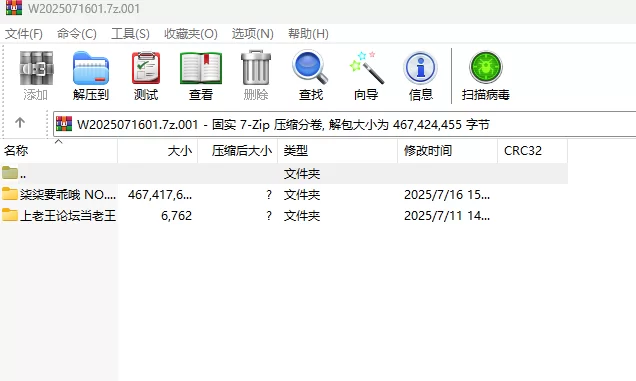Click archive icon in address bar

coord(64,124)
